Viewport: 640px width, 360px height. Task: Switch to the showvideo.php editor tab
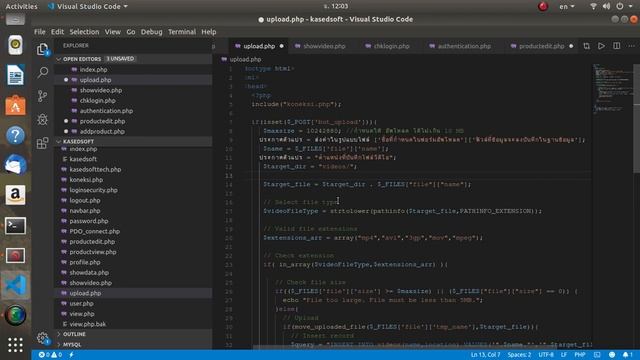point(320,46)
